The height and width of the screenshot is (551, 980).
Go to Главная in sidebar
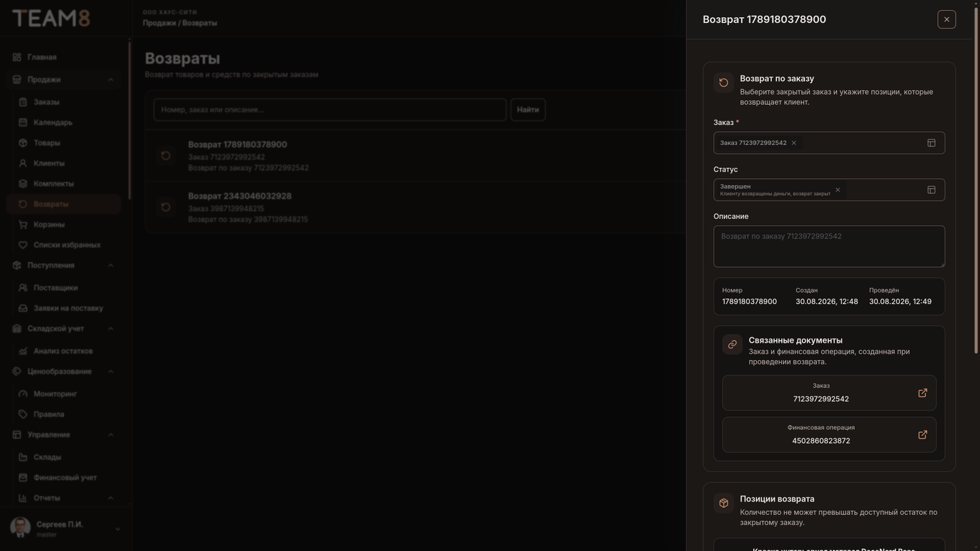[x=63, y=57]
